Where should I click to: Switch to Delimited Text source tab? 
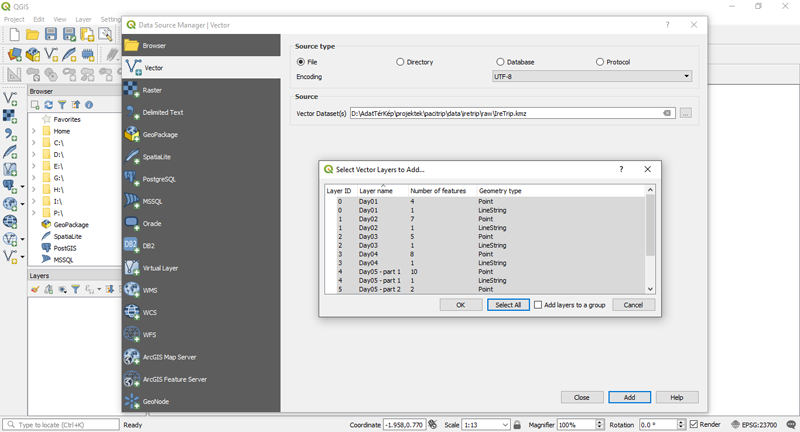click(201, 112)
